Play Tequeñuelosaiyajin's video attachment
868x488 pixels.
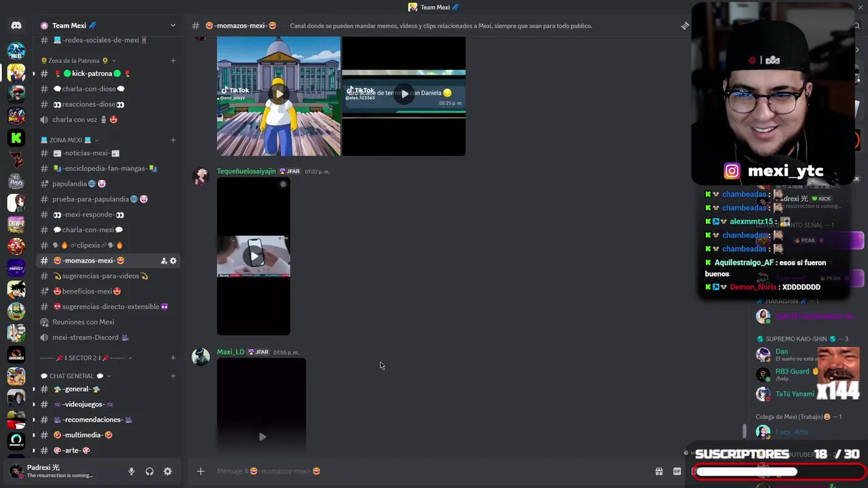tap(254, 256)
